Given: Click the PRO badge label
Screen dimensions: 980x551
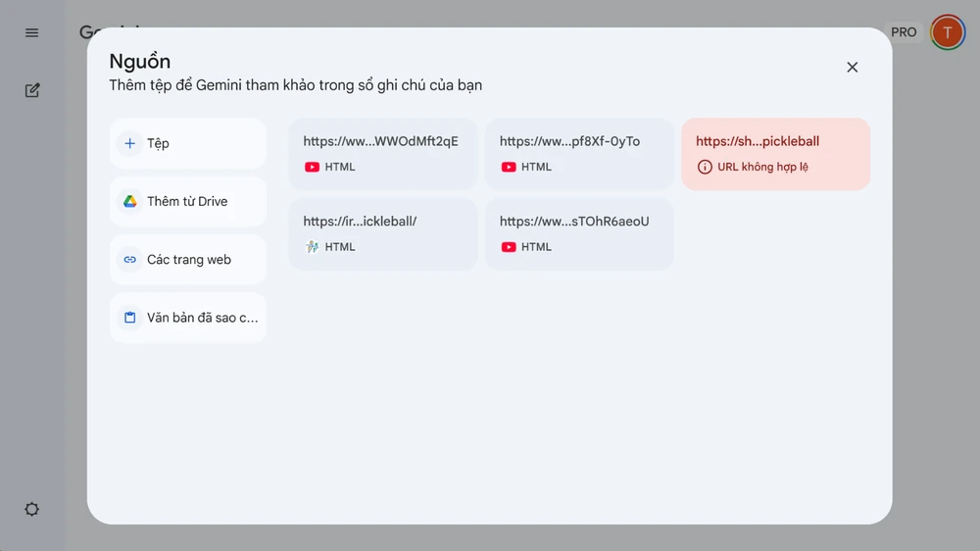Looking at the screenshot, I should [x=904, y=32].
